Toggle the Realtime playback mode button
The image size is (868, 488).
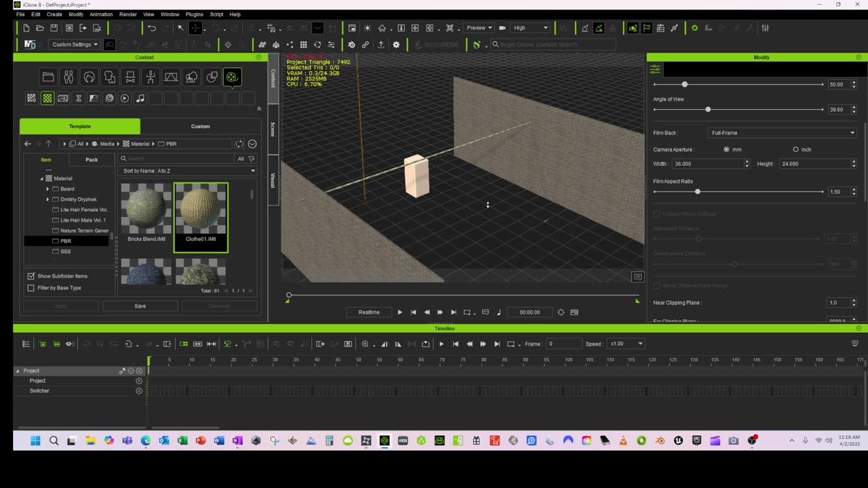tap(369, 312)
